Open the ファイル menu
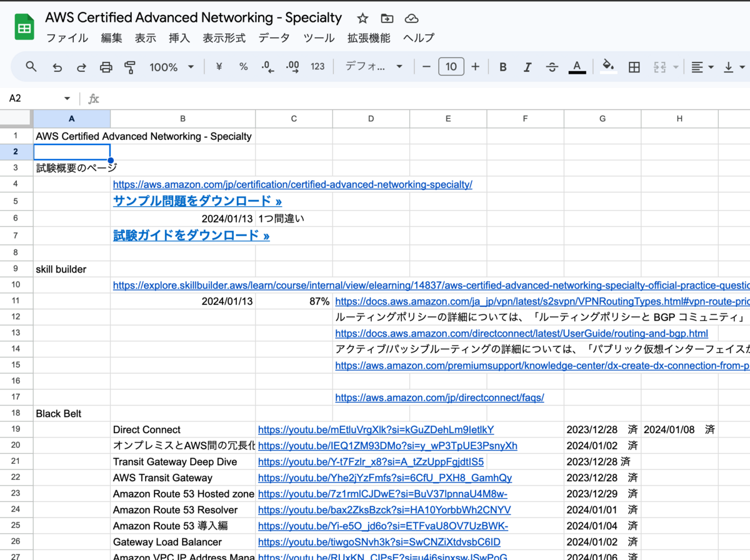750x560 pixels. coord(67,38)
